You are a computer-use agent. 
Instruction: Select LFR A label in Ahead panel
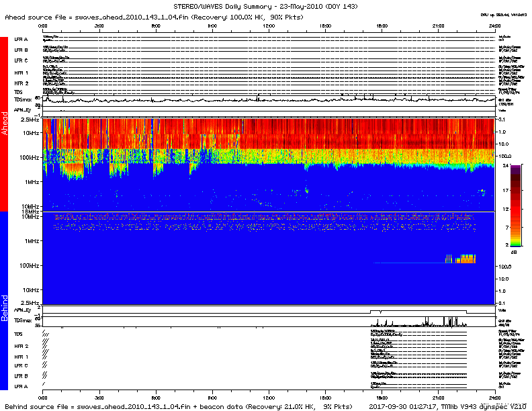(x=21, y=40)
